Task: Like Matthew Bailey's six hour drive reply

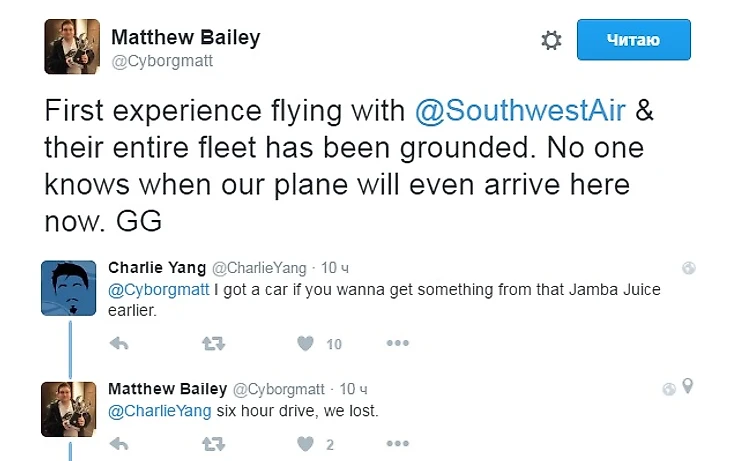Action: pyautogui.click(x=305, y=443)
